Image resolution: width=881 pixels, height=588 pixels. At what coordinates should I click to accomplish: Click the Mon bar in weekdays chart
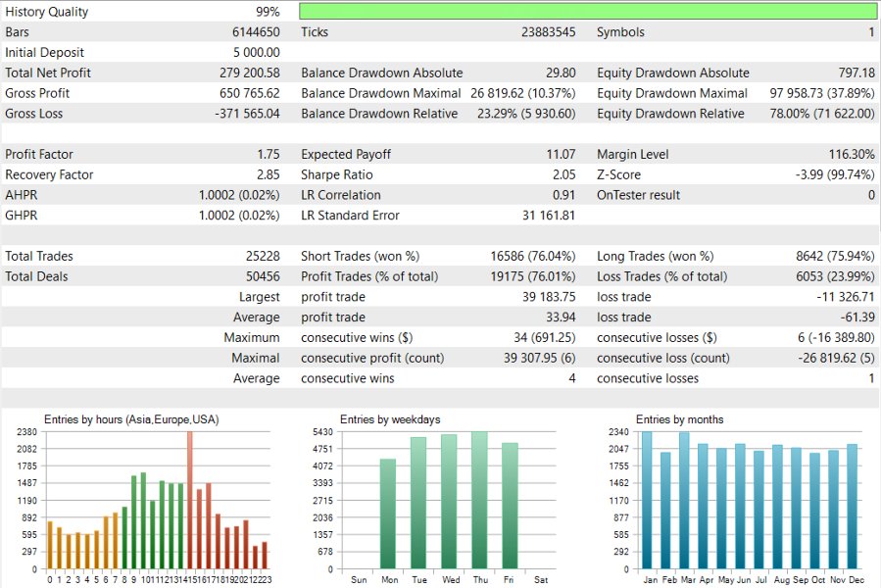[x=388, y=514]
